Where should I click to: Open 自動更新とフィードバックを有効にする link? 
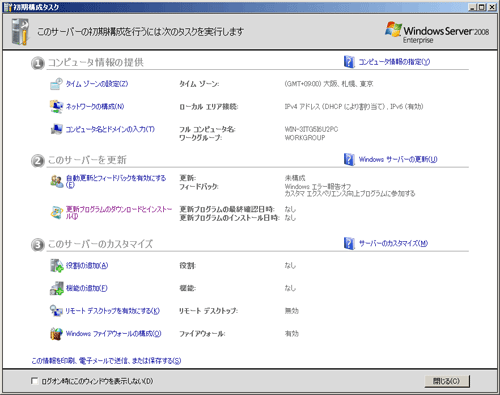pyautogui.click(x=116, y=181)
